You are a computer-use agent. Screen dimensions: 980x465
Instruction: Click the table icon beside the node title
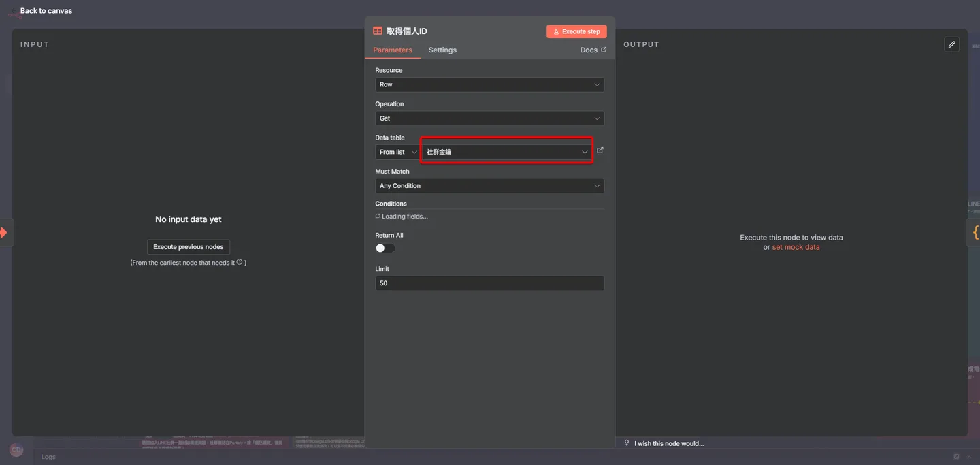coord(378,31)
